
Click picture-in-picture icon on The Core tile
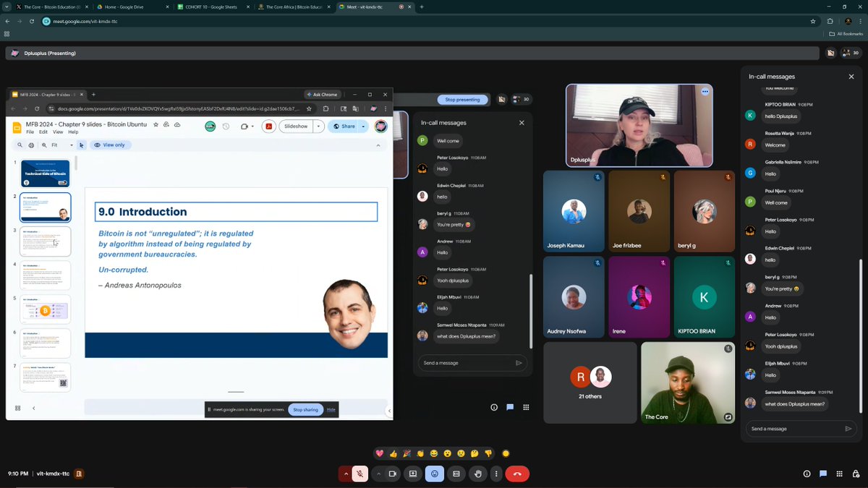tap(728, 416)
